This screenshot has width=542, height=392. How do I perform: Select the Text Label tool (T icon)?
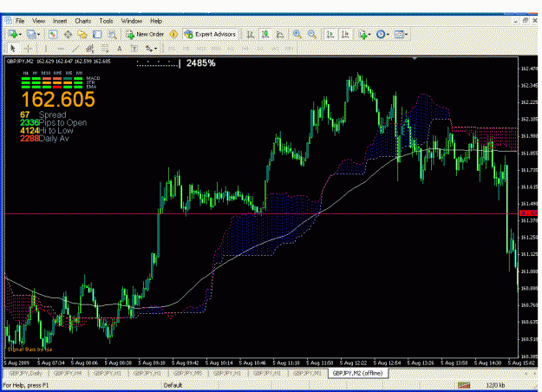tap(134, 49)
